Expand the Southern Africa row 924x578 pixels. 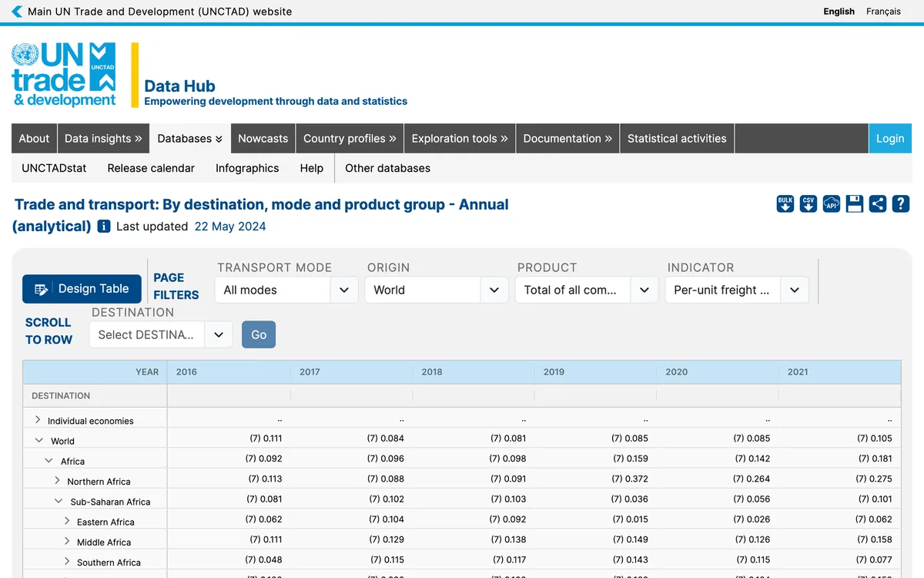[67, 561]
